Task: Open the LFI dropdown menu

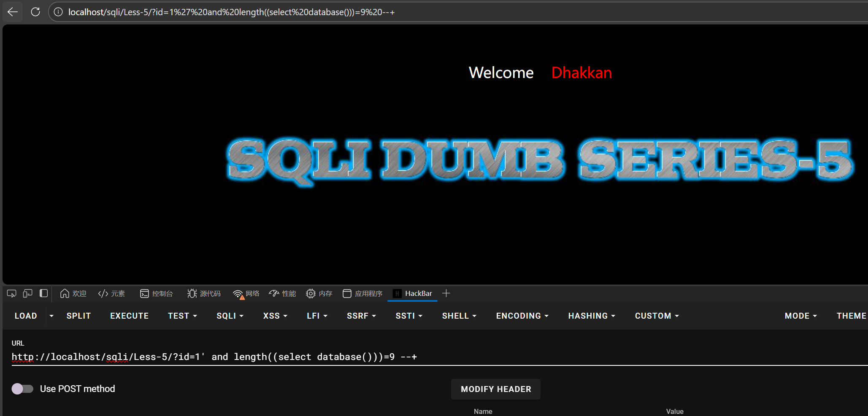Action: [317, 316]
